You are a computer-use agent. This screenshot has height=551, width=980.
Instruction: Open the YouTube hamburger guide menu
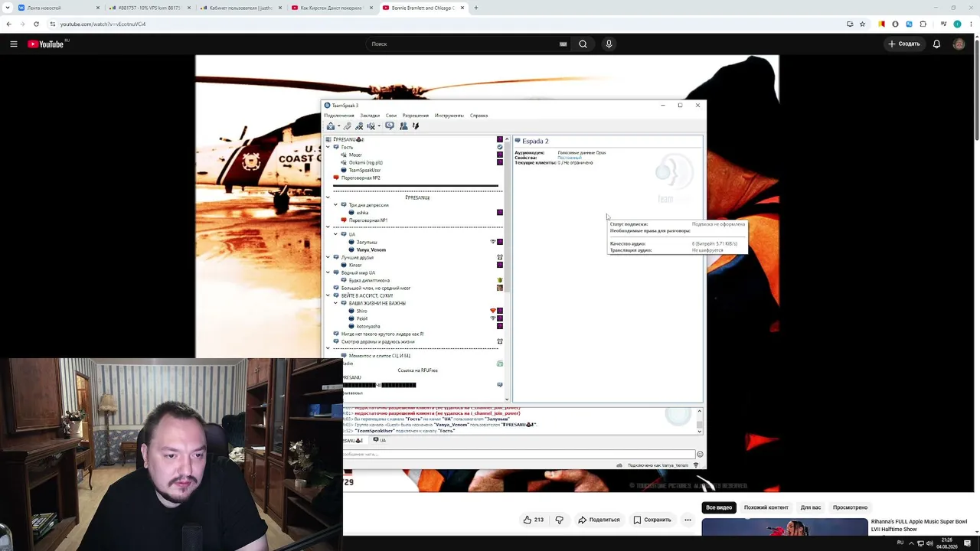point(14,44)
